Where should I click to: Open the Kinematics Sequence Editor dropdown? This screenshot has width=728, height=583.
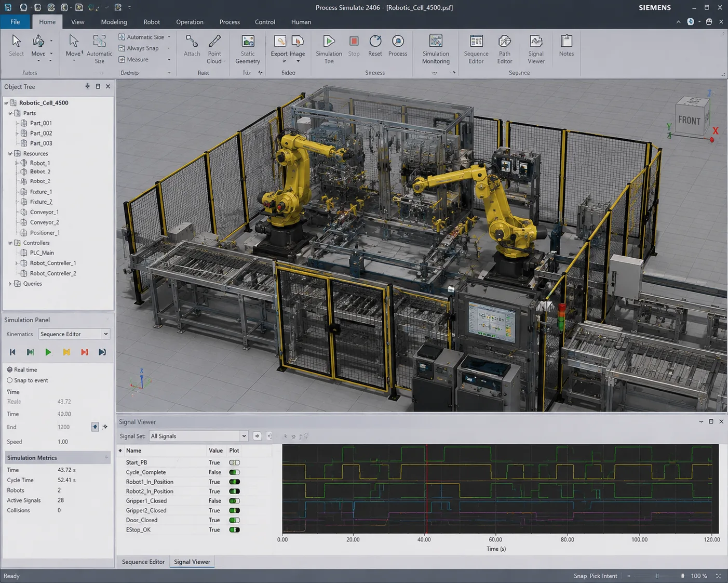click(x=74, y=334)
